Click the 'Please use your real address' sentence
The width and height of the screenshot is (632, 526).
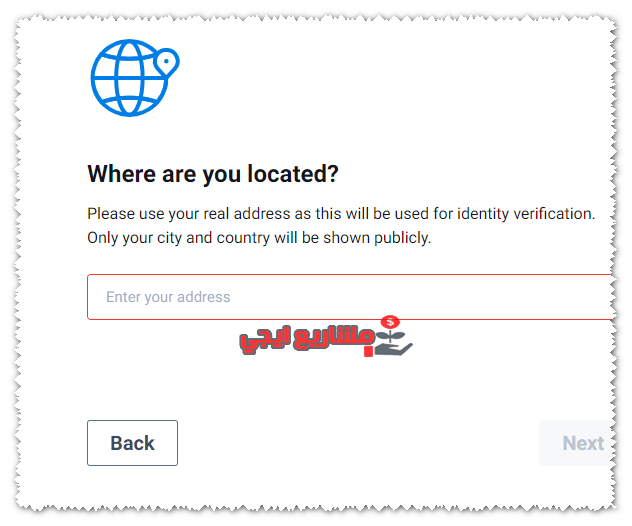341,214
